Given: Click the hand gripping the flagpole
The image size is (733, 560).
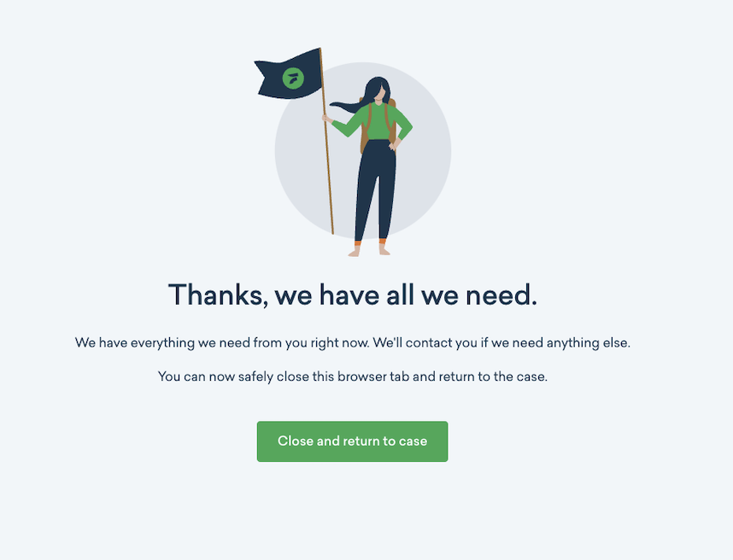Looking at the screenshot, I should click(326, 118).
